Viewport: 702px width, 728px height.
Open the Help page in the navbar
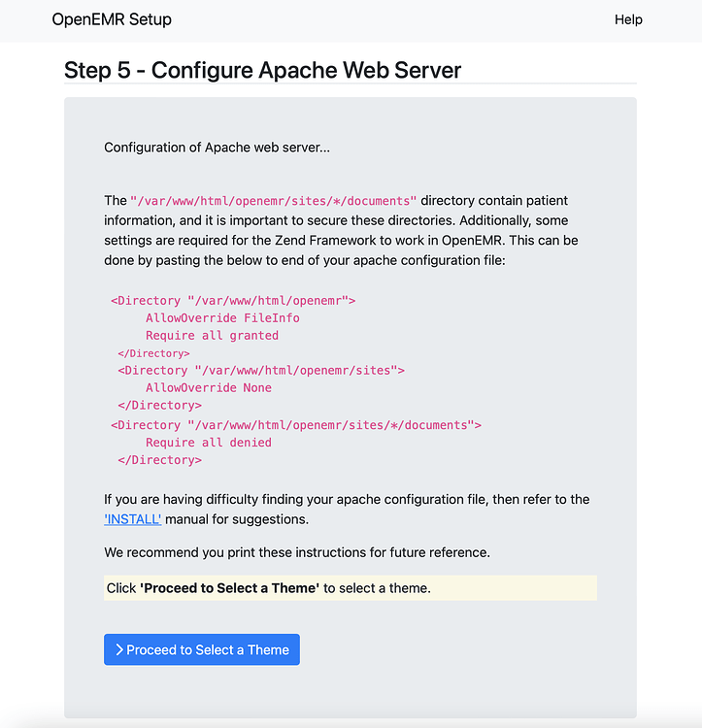[x=628, y=19]
